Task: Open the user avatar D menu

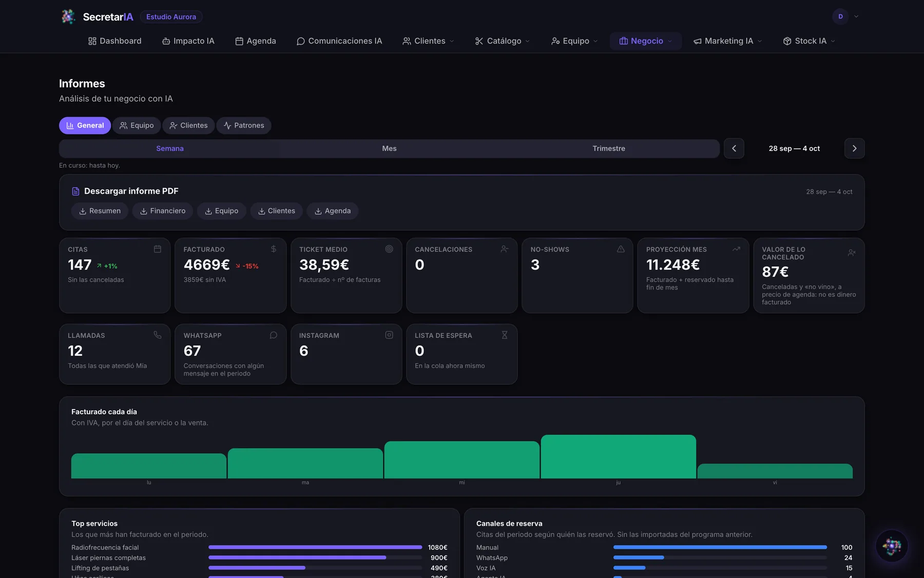Action: pyautogui.click(x=845, y=16)
